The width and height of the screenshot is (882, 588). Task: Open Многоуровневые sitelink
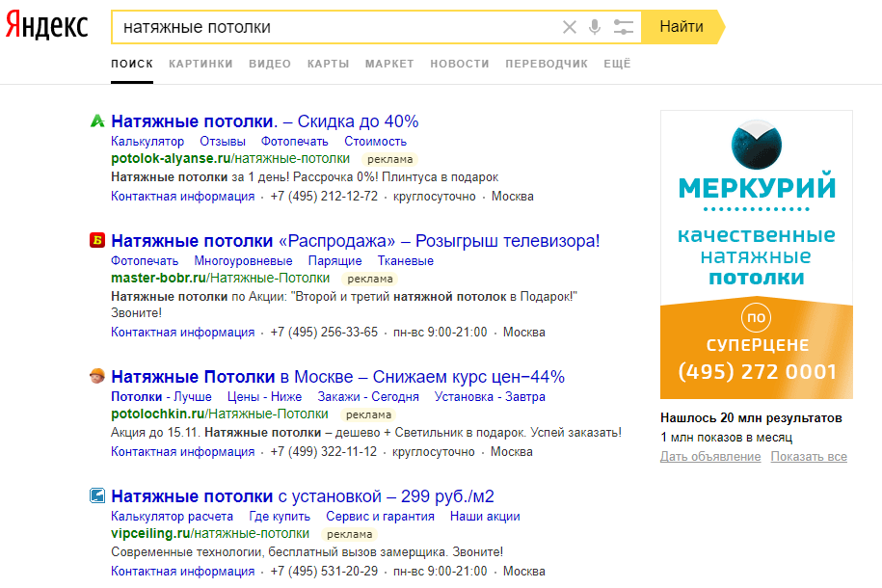[x=243, y=260]
